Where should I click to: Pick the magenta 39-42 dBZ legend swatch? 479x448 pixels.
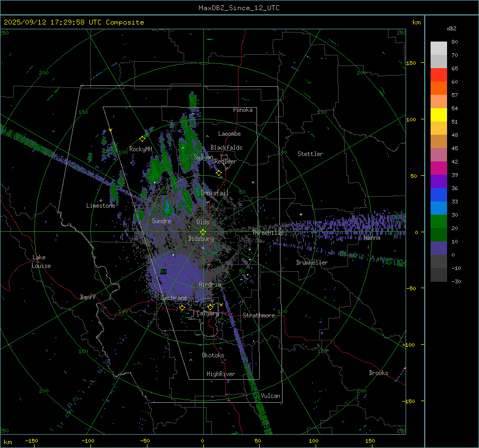point(439,168)
